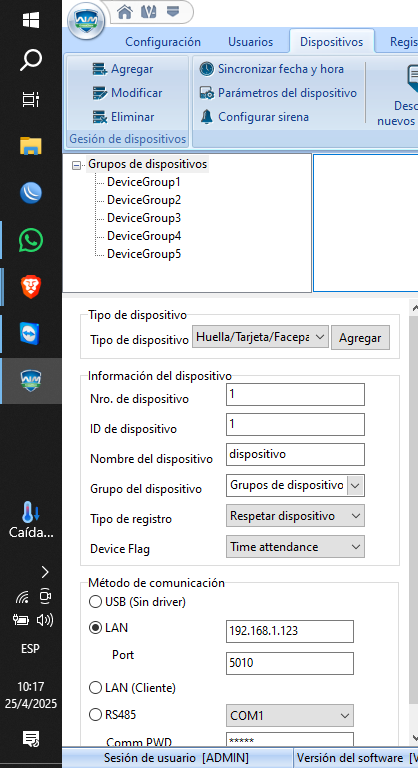Click the Modificar device icon
418x768 pixels.
tap(100, 93)
